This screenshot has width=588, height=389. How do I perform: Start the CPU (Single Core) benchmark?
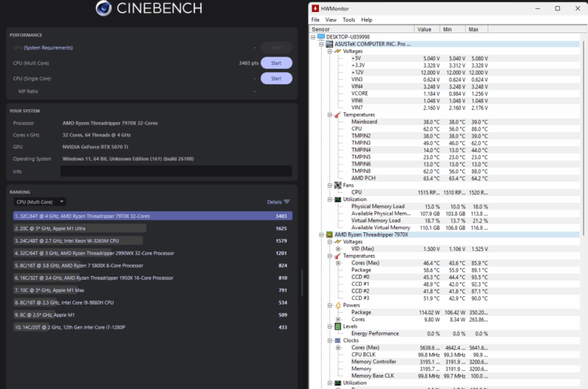pyautogui.click(x=276, y=78)
